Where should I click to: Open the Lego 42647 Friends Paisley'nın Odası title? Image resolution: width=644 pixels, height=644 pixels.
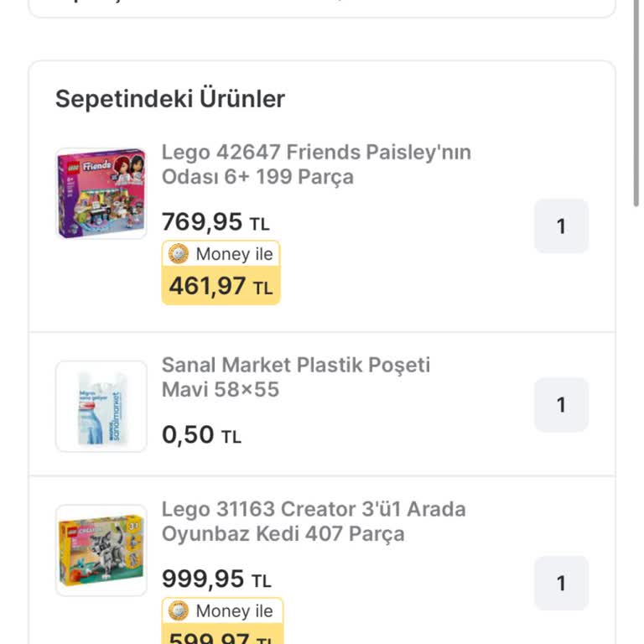tap(316, 164)
